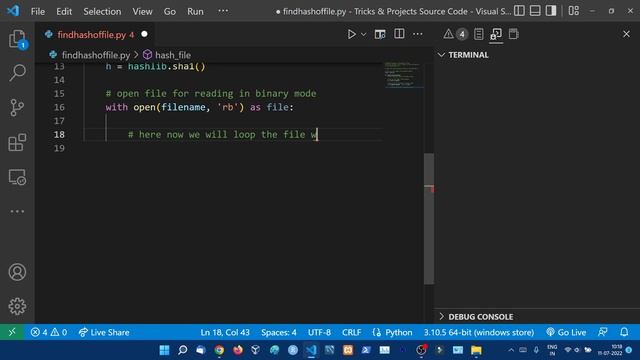The width and height of the screenshot is (640, 360).
Task: Show the Output panel icon
Action: [x=479, y=34]
